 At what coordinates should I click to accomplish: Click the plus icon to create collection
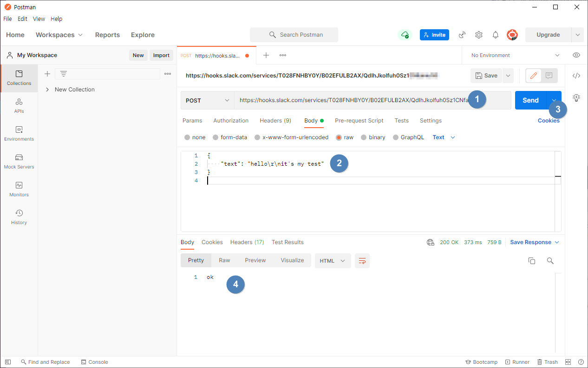(47, 74)
